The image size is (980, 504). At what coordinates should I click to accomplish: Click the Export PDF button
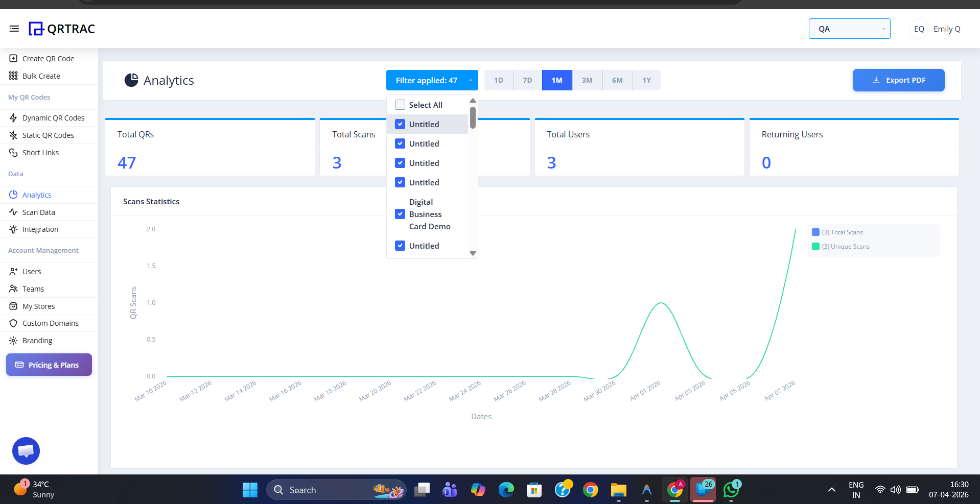tap(898, 80)
